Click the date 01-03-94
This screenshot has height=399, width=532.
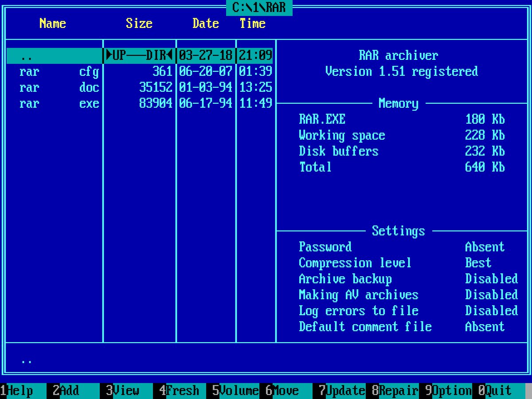coord(206,87)
